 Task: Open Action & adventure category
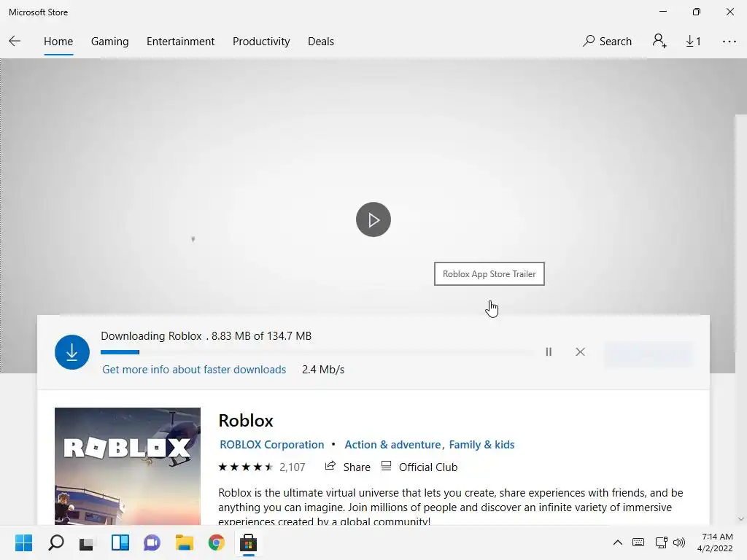[x=392, y=444]
